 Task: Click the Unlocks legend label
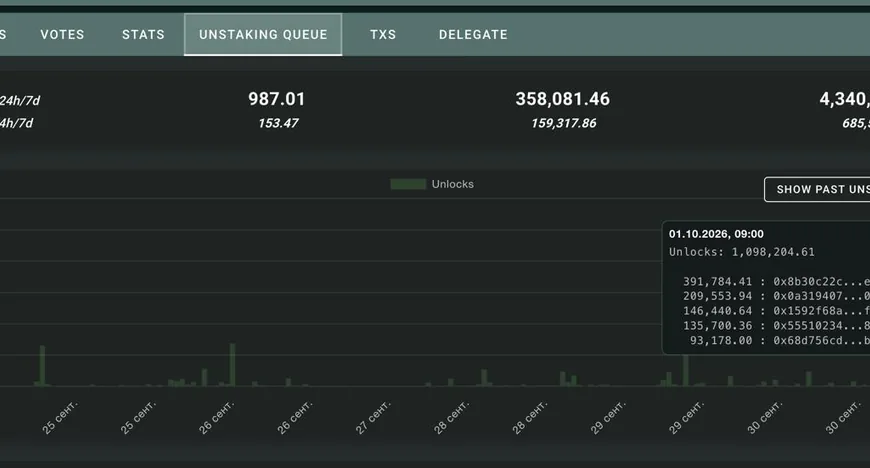[453, 184]
